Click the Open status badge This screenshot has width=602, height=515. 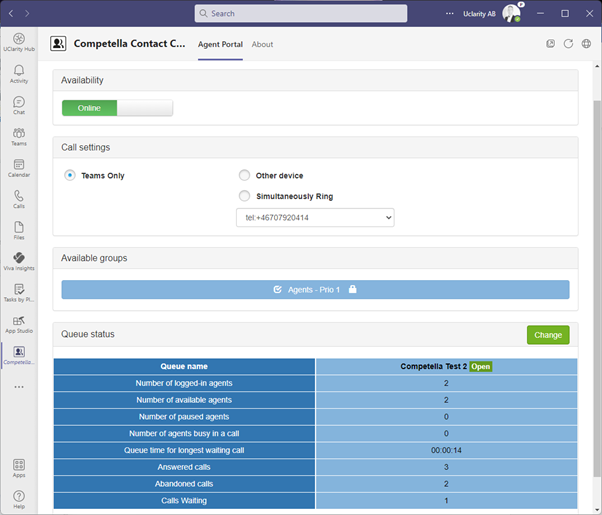pyautogui.click(x=480, y=366)
